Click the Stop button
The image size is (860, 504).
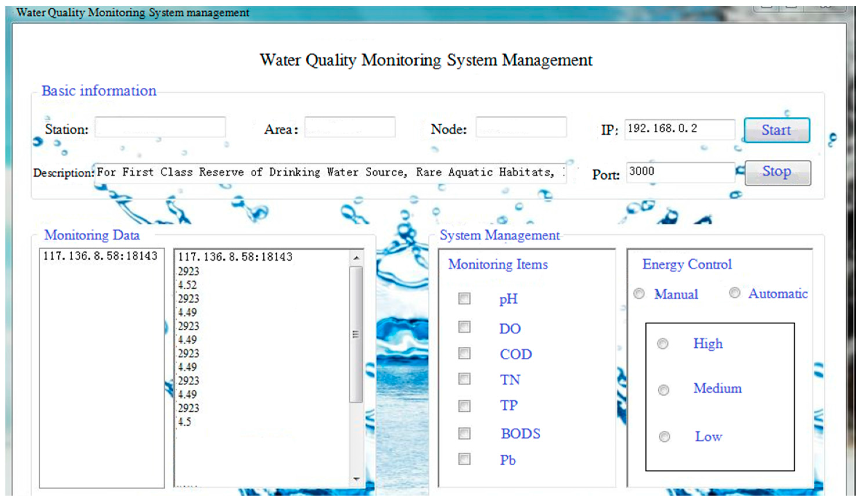[x=778, y=173]
